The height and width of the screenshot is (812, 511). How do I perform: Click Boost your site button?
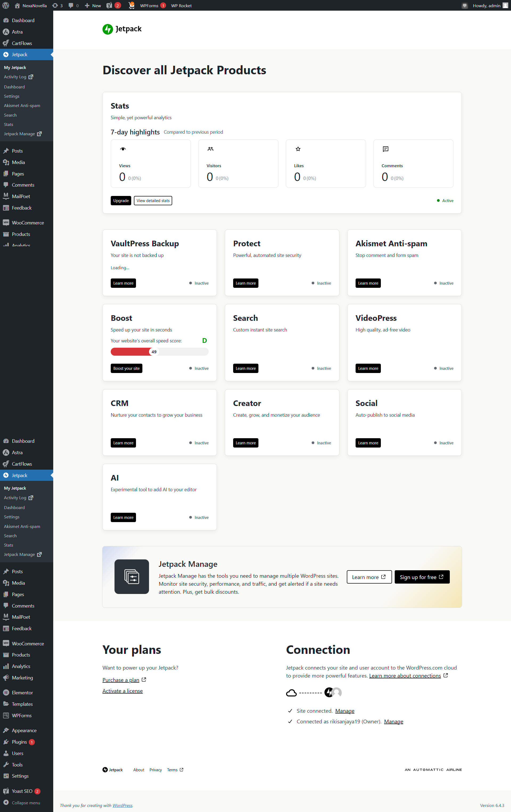tap(126, 368)
